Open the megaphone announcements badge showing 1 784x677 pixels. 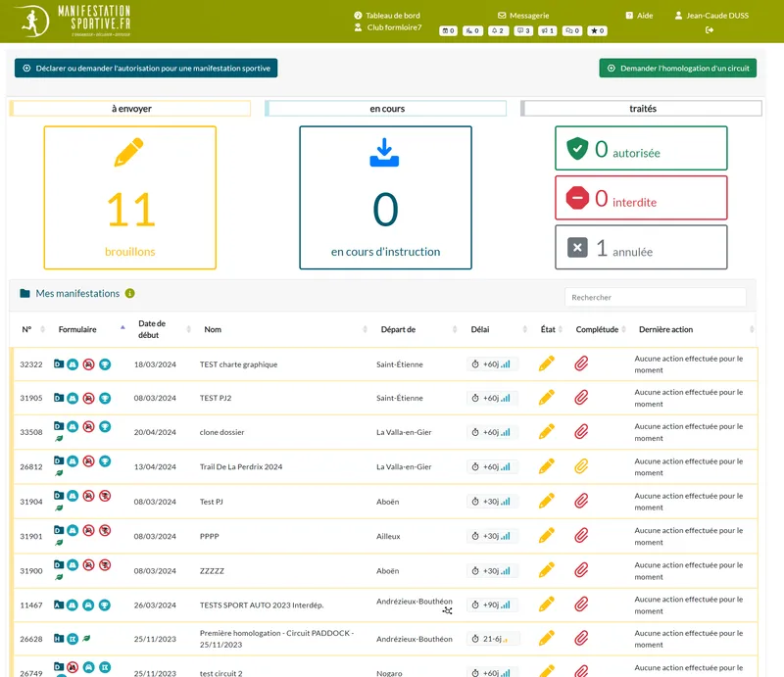[x=548, y=31]
